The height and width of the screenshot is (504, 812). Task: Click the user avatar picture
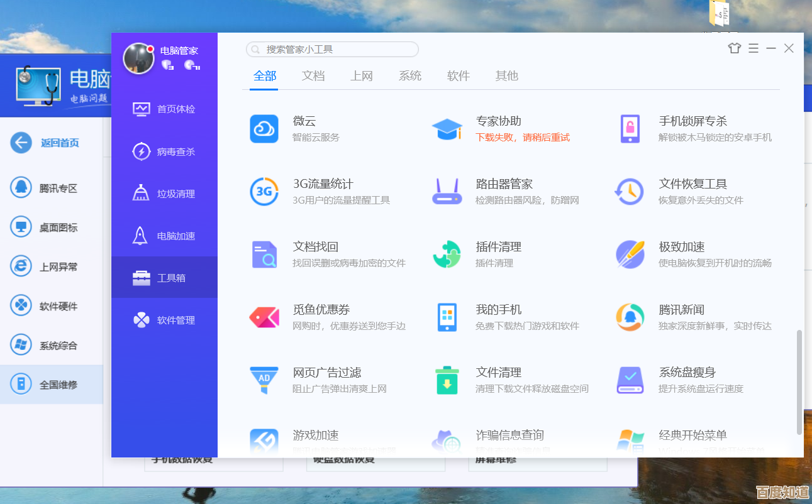click(x=138, y=58)
